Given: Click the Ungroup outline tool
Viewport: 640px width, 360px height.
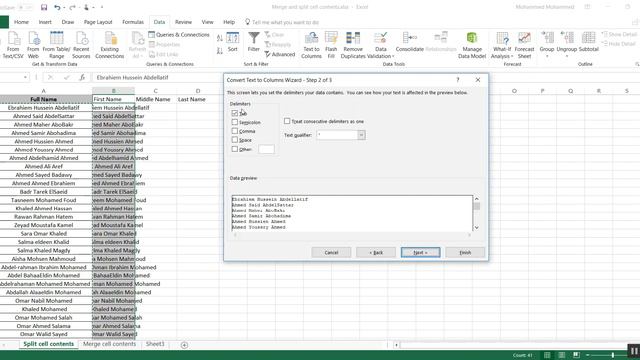Looking at the screenshot, I should (x=567, y=44).
